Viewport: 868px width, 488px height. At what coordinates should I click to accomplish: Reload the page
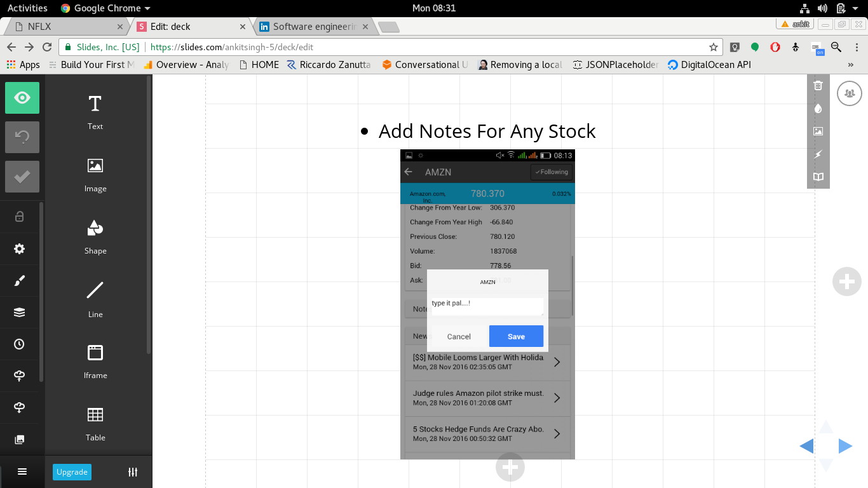[x=47, y=47]
